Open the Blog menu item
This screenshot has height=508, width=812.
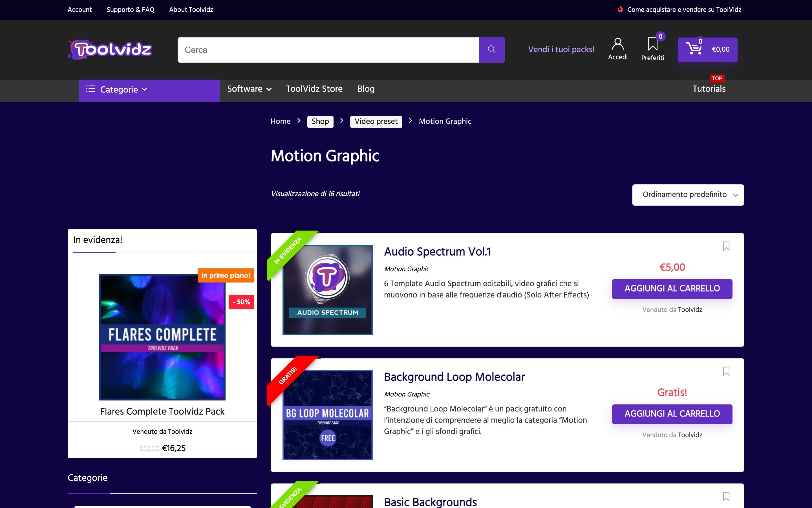pyautogui.click(x=366, y=89)
